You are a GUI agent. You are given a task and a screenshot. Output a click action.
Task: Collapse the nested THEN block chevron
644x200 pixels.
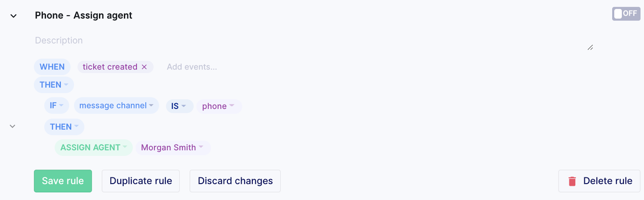[12, 127]
